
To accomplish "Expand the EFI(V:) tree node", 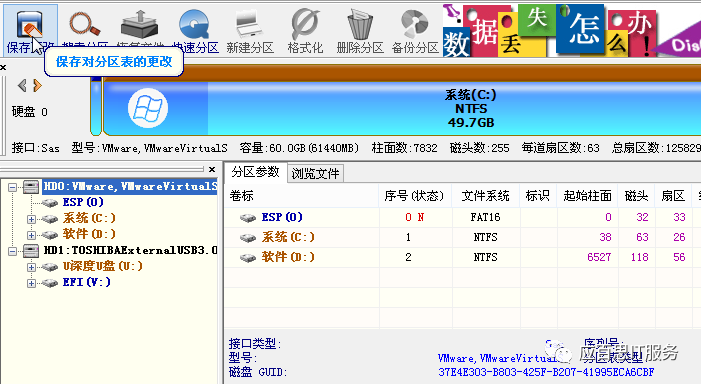I will (31, 283).
